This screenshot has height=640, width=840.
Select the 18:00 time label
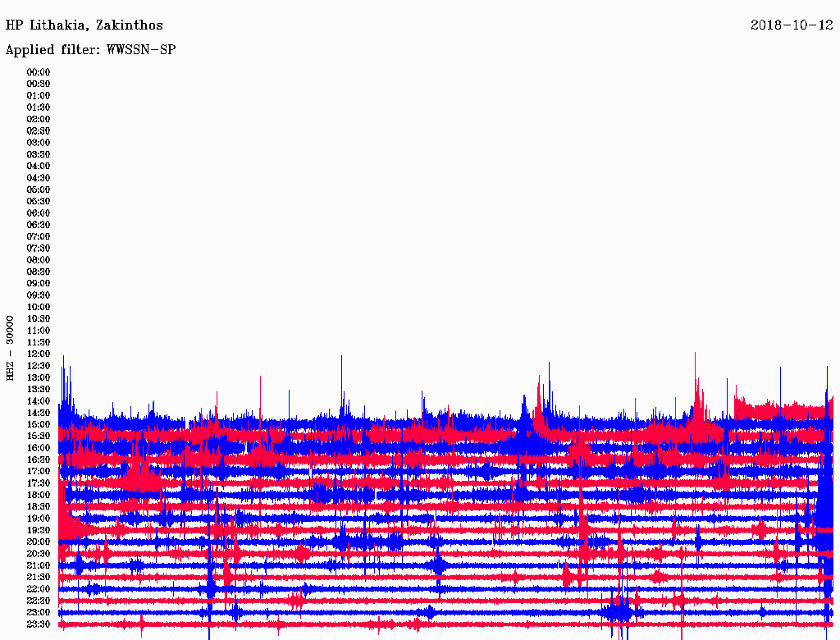point(39,495)
